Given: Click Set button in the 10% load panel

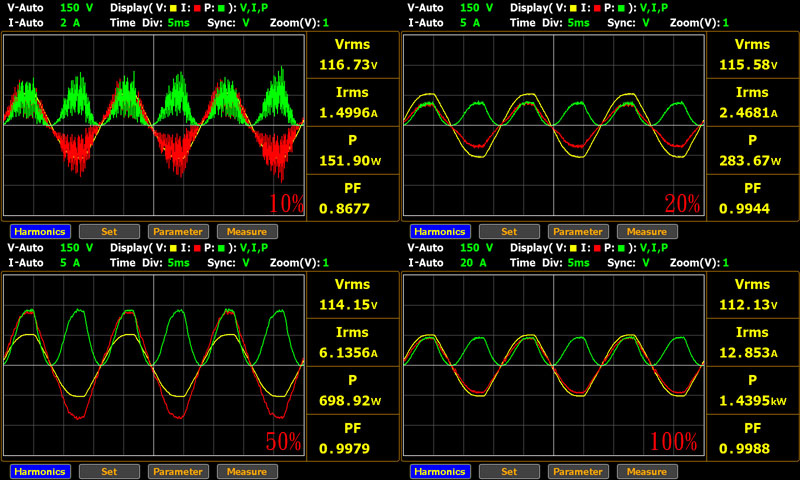Looking at the screenshot, I should point(109,232).
